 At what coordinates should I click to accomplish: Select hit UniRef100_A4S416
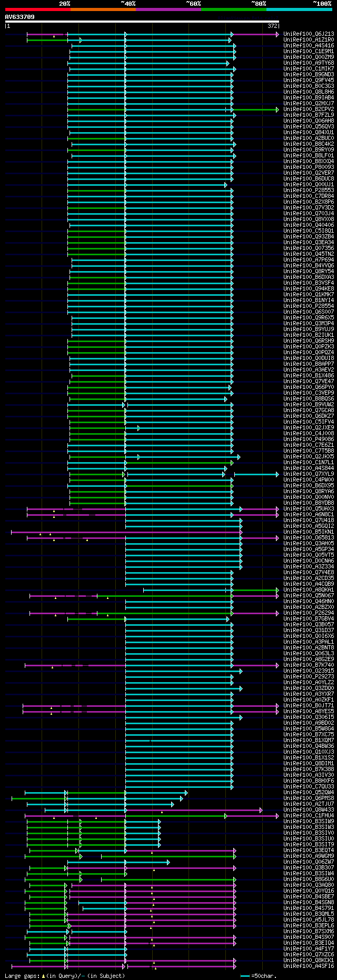coord(309,46)
